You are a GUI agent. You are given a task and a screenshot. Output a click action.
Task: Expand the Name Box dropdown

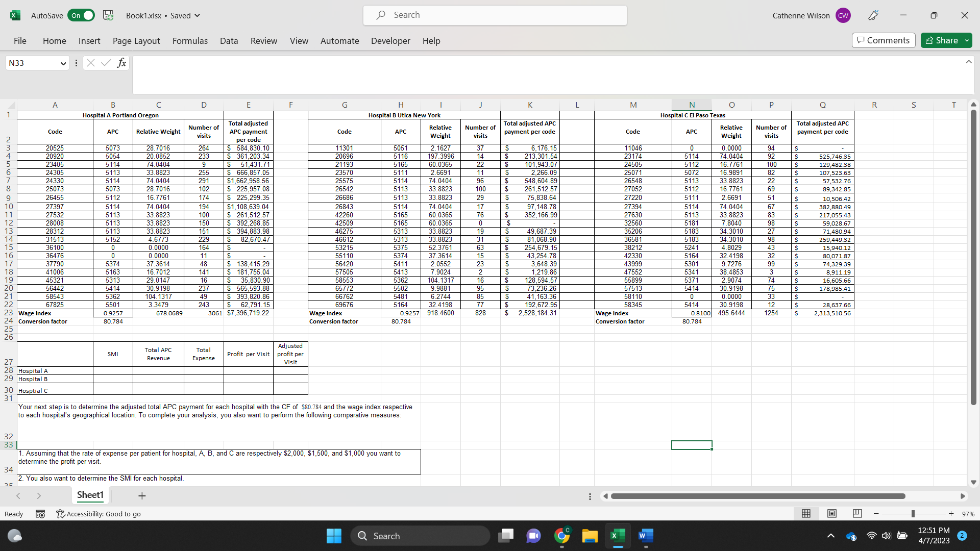point(63,63)
